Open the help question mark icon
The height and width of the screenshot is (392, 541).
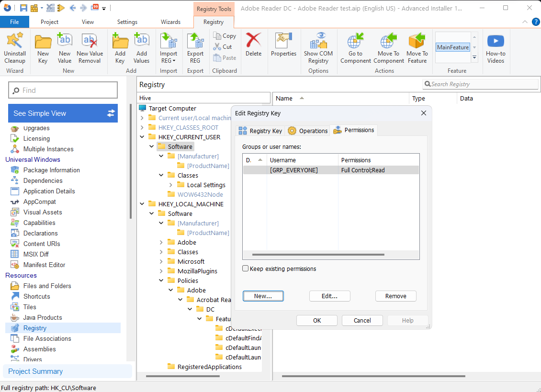point(535,22)
